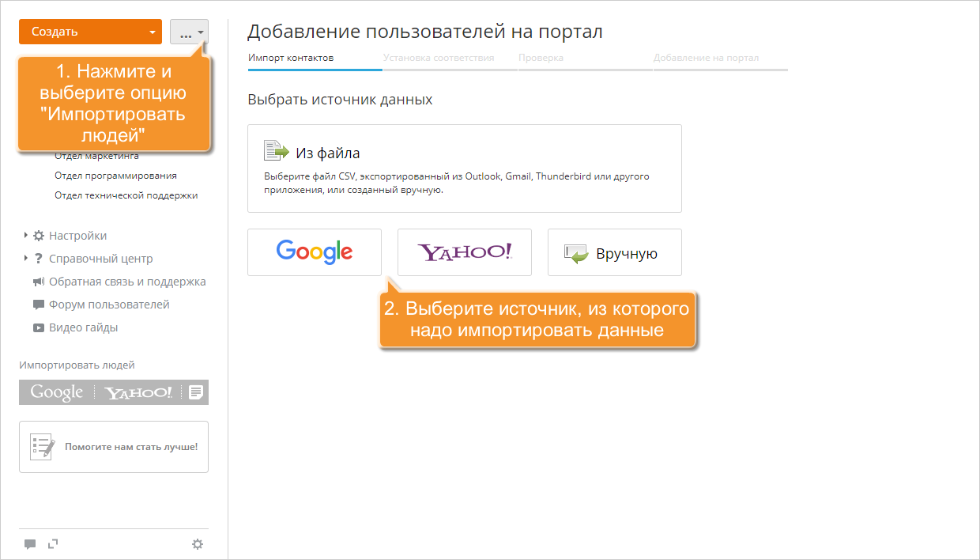Viewport: 980px width, 560px height.
Task: Import people from Yahoo! in sidebar
Action: point(138,392)
